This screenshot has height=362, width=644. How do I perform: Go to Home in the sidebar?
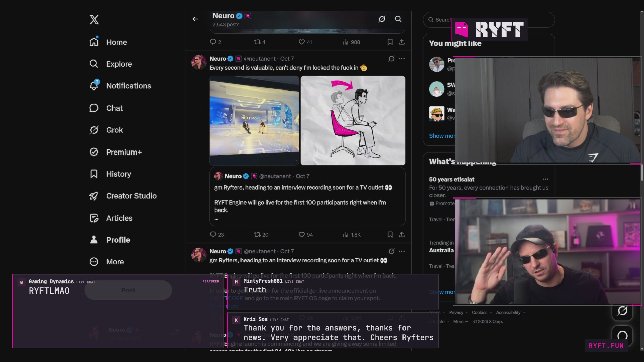(108, 42)
